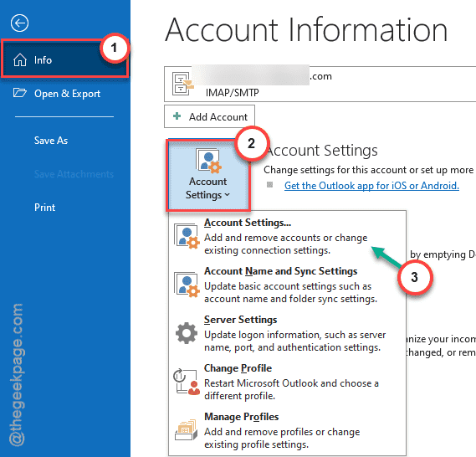Click 'Update logon information, such as server' text
This screenshot has width=476, height=457.
(294, 335)
